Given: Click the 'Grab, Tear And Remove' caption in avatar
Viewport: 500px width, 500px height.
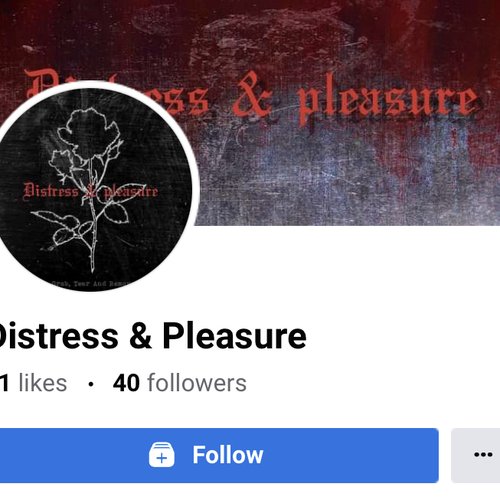Looking at the screenshot, I should point(90,284).
